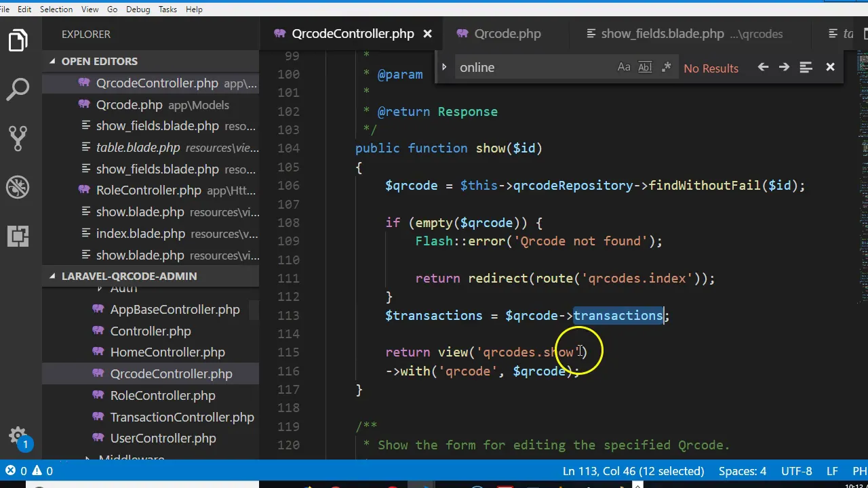This screenshot has width=868, height=488.
Task: Toggle Match Whole Word in find widget
Action: point(645,67)
